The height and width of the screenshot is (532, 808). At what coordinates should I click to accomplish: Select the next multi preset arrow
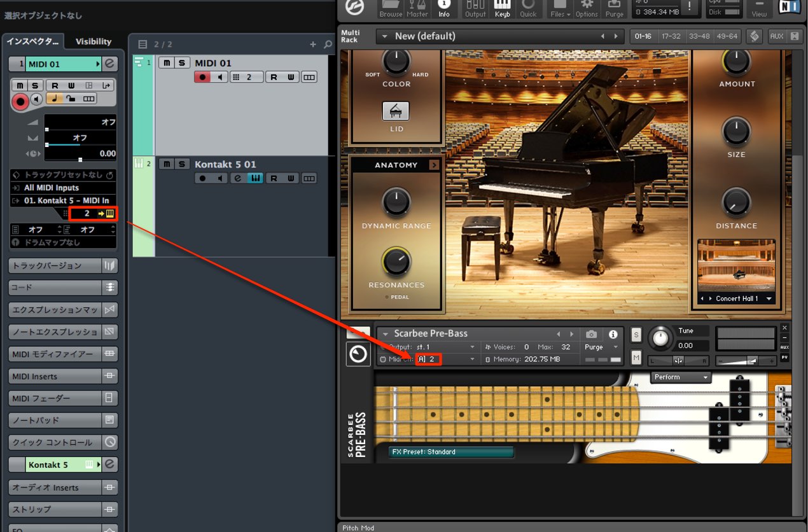(615, 36)
